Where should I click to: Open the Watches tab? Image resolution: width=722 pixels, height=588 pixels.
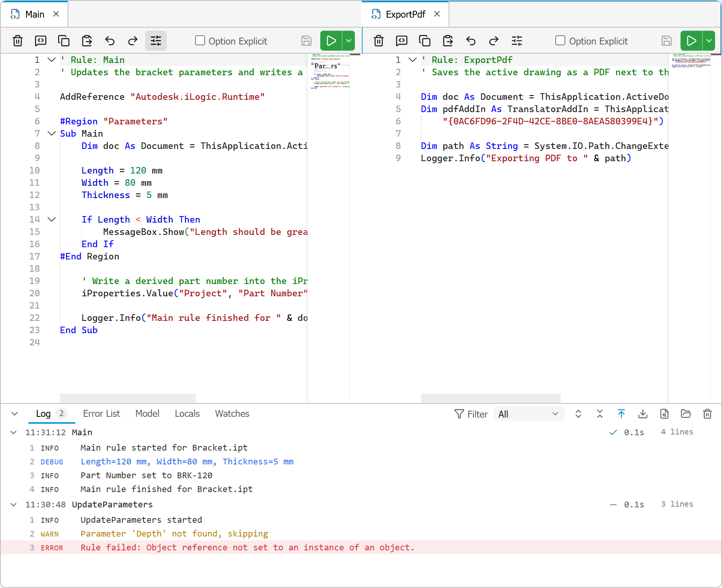tap(232, 414)
